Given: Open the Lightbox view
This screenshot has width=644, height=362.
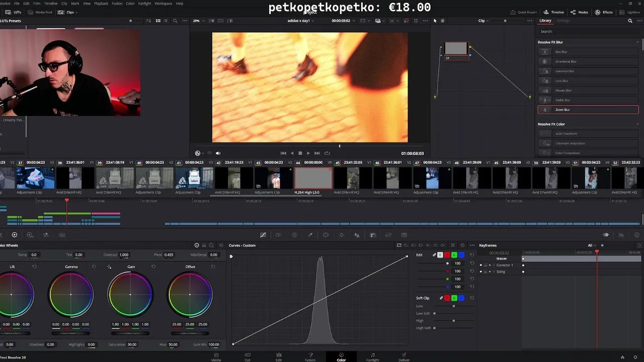Looking at the screenshot, I should 630,12.
